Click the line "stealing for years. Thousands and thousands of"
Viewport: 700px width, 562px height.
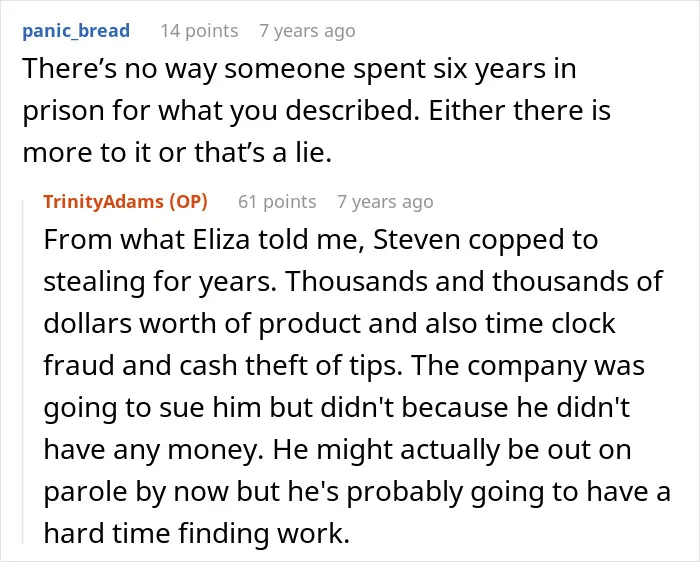click(x=353, y=282)
